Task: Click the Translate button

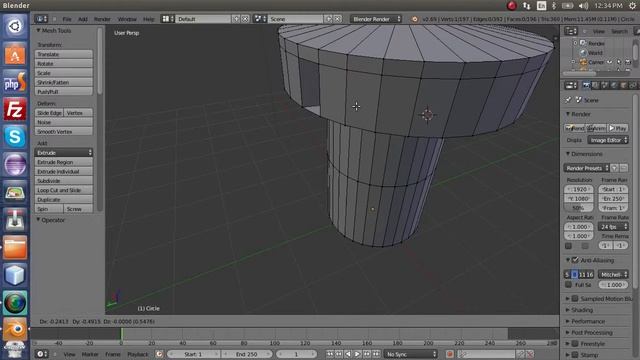Action: click(64, 54)
